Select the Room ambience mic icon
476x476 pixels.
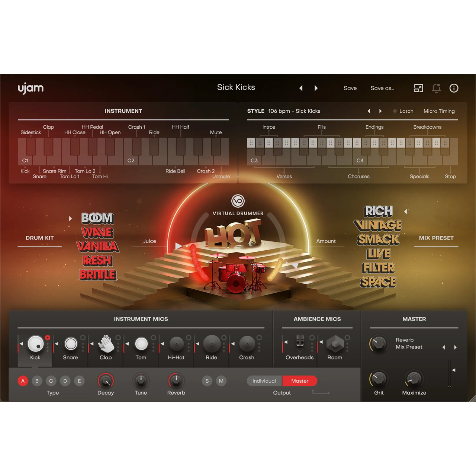[335, 344]
